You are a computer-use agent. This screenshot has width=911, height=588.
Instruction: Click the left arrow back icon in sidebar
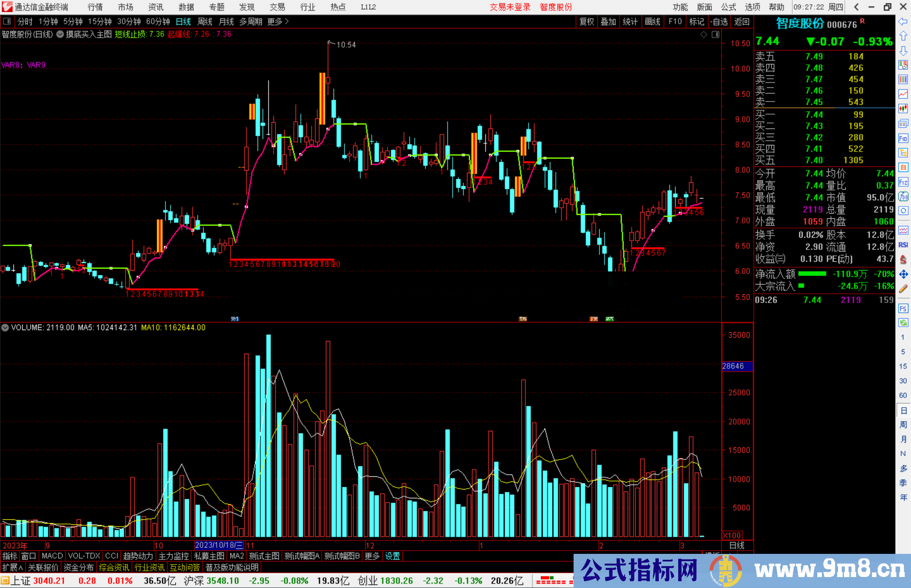pos(903,21)
